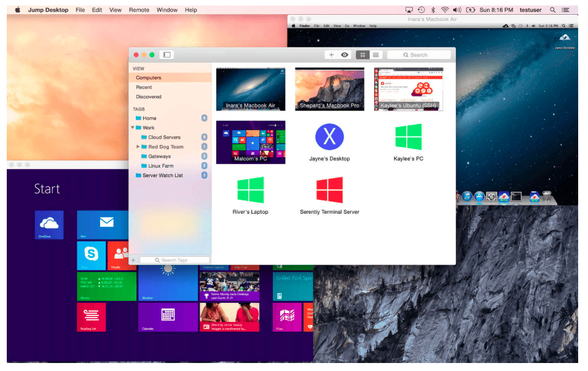Open the Window menu
The image size is (588, 371).
point(167,10)
